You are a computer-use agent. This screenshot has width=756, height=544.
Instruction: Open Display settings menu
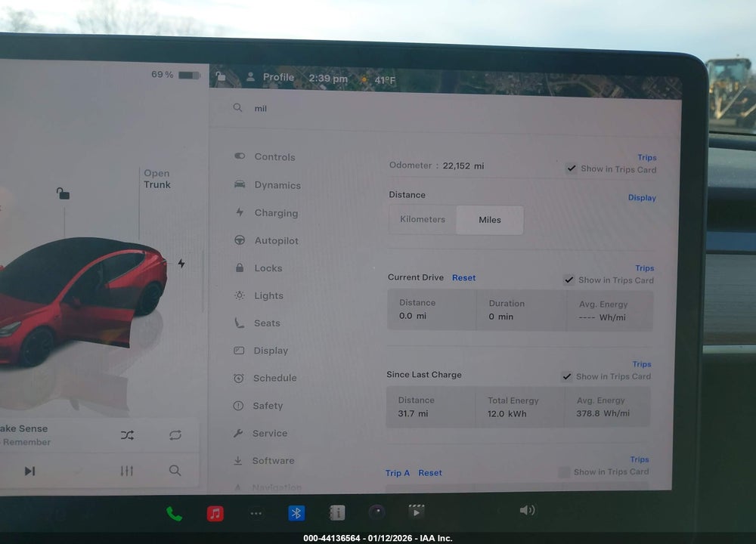(x=261, y=351)
